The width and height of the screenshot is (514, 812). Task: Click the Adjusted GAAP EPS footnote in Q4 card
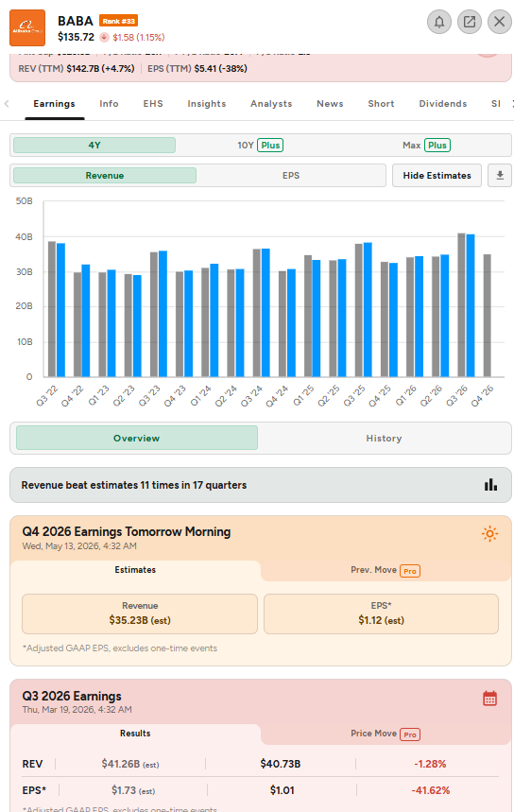click(120, 648)
